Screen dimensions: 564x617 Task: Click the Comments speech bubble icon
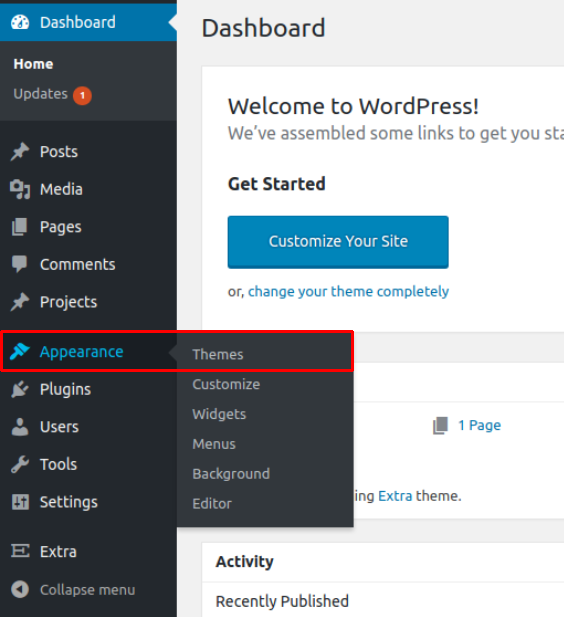coord(20,264)
